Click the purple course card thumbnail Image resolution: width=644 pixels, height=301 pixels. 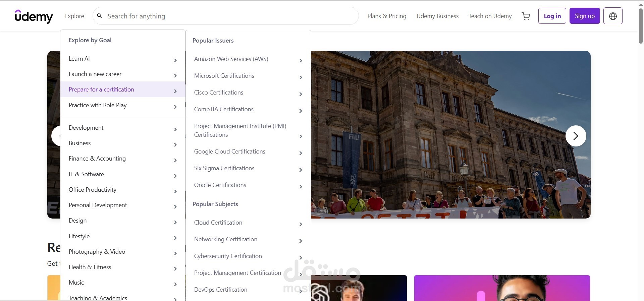click(x=502, y=288)
